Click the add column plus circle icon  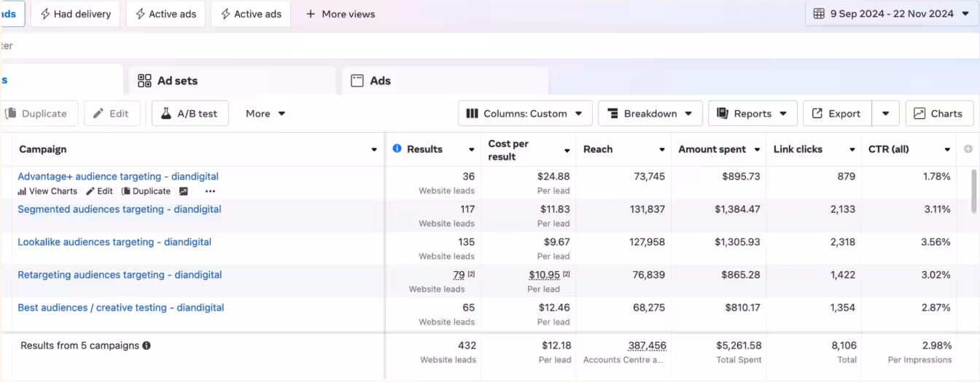point(968,149)
